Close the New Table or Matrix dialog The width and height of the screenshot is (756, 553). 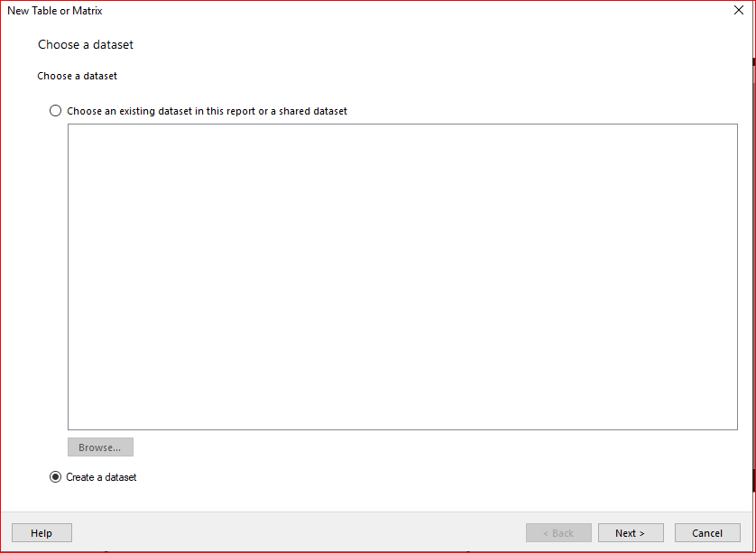point(739,11)
